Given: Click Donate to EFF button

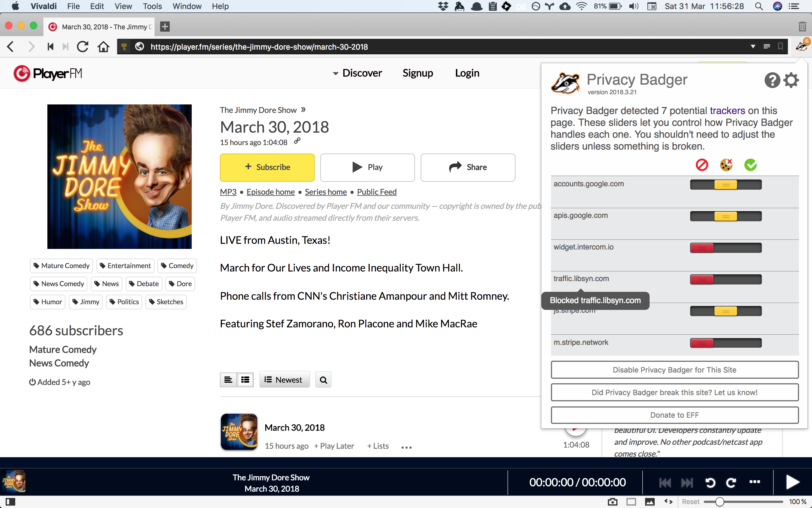Looking at the screenshot, I should coord(674,415).
